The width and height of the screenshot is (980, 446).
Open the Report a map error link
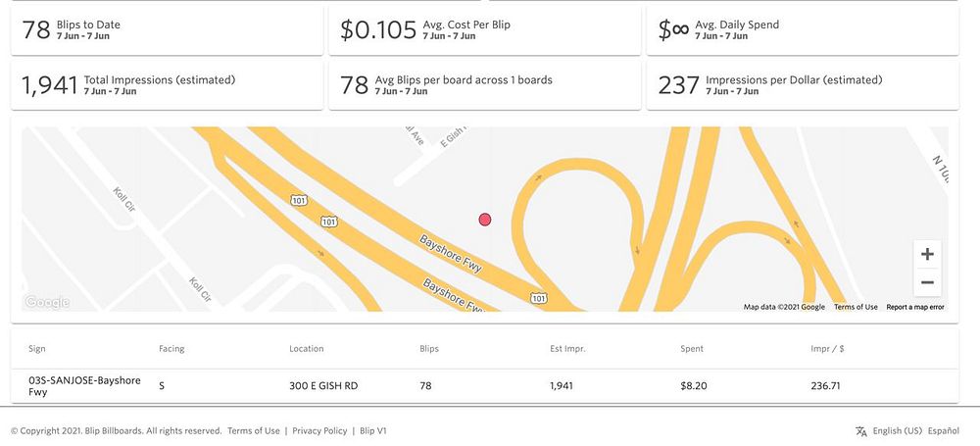(915, 307)
